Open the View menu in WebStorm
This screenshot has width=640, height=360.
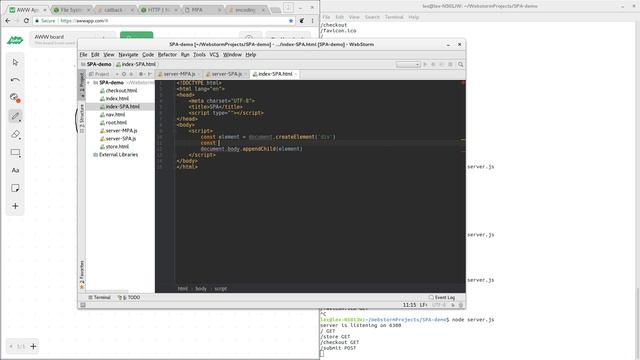click(x=109, y=54)
